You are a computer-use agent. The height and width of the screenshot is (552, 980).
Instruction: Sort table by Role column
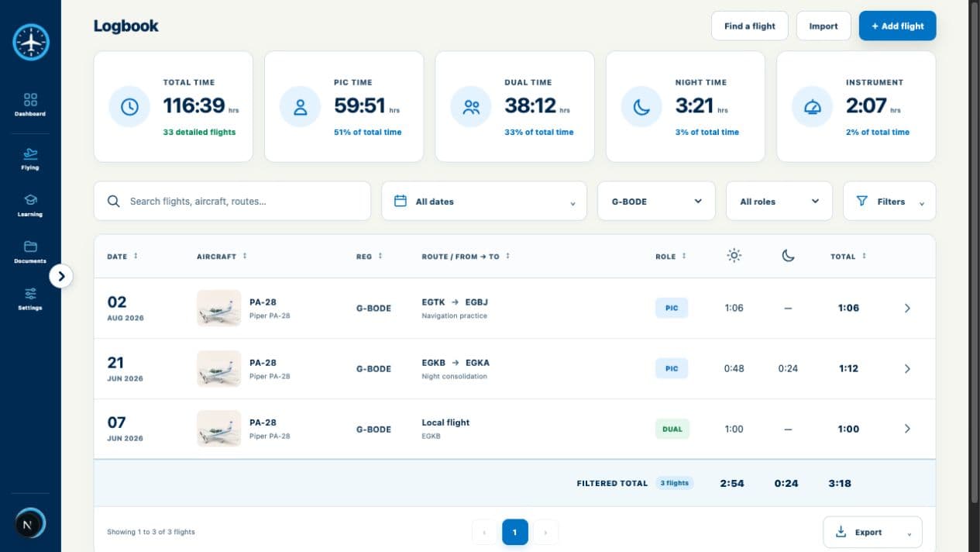coord(671,256)
